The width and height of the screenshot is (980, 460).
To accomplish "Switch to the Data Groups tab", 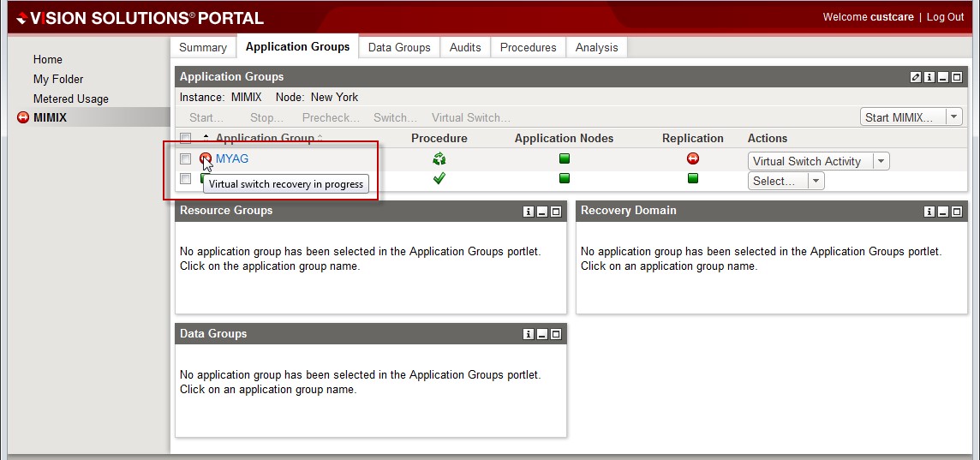I will (399, 47).
